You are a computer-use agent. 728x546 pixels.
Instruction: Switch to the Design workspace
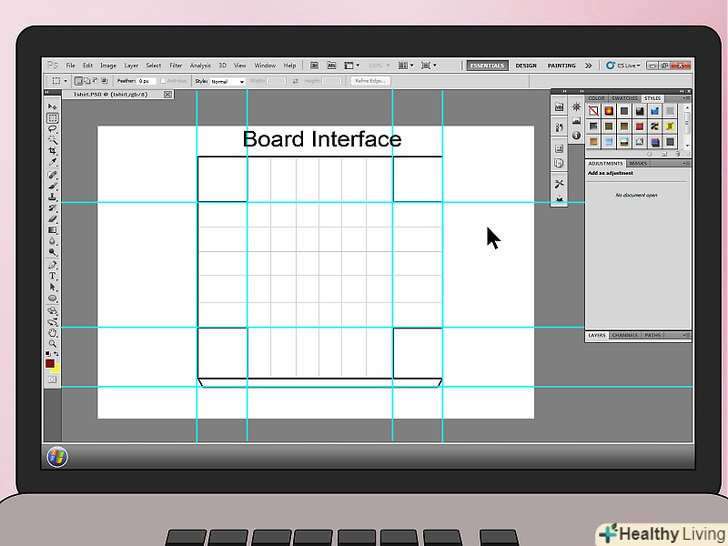(x=526, y=65)
